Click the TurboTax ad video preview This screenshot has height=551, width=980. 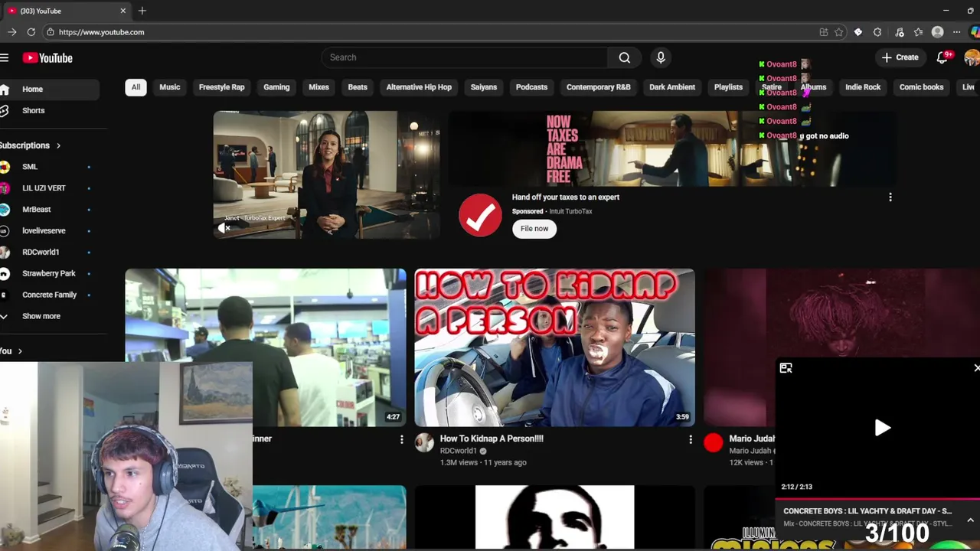[x=327, y=175]
